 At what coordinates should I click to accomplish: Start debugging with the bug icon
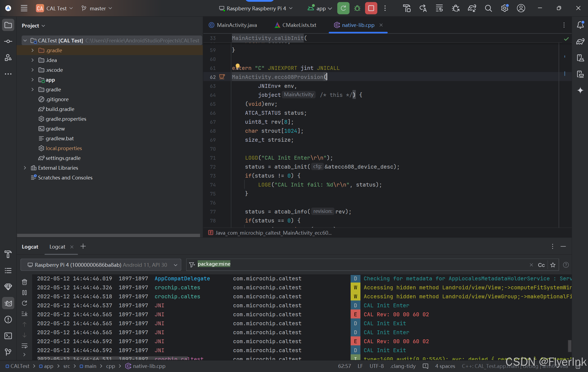(357, 8)
